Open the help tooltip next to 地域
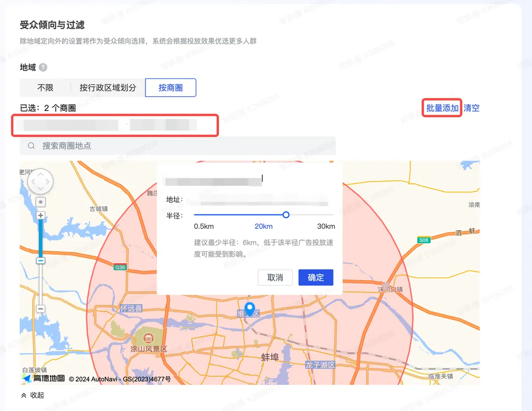The image size is (532, 411). [43, 67]
